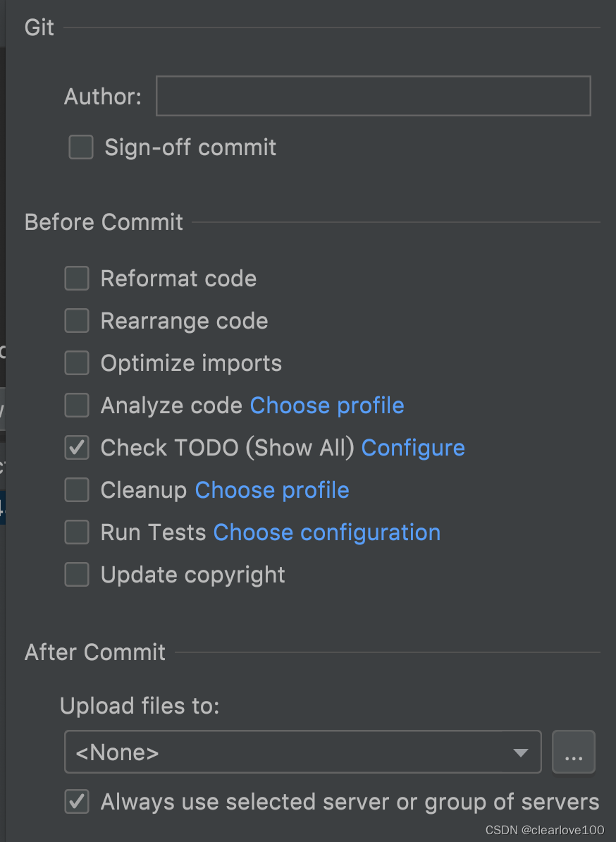Image resolution: width=616 pixels, height=842 pixels.
Task: Enable the Cleanup checkbox
Action: (x=77, y=490)
